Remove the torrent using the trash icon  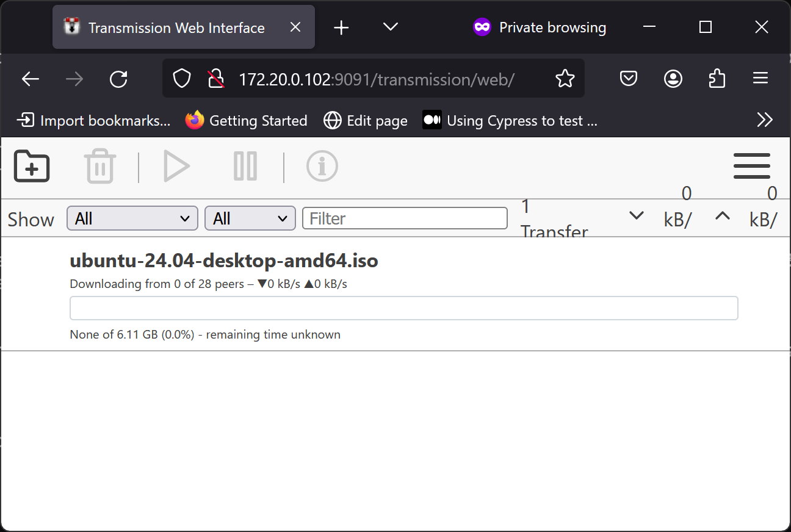100,166
